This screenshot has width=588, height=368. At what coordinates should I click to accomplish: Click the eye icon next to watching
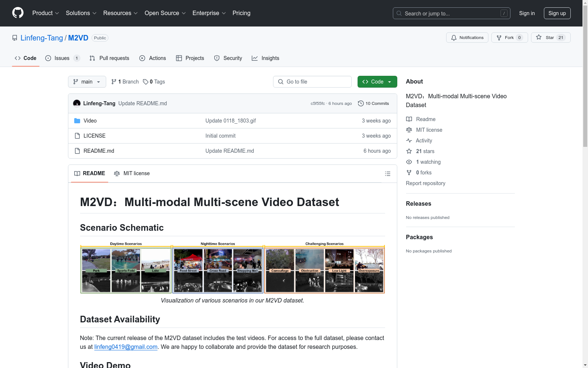tap(409, 162)
